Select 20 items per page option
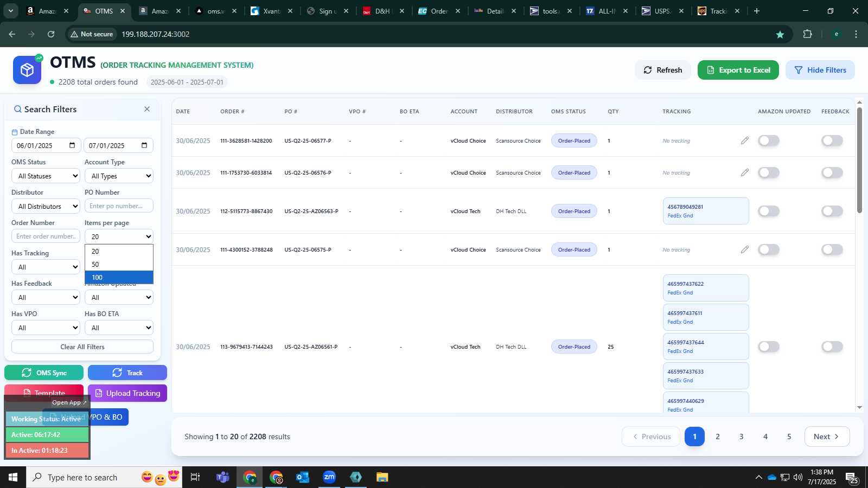Viewport: 868px width, 488px height. tap(119, 251)
